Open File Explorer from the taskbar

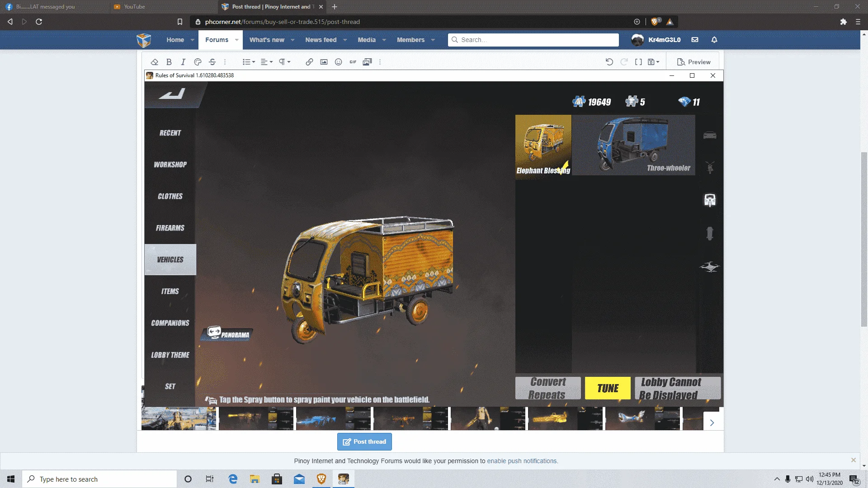click(x=255, y=479)
